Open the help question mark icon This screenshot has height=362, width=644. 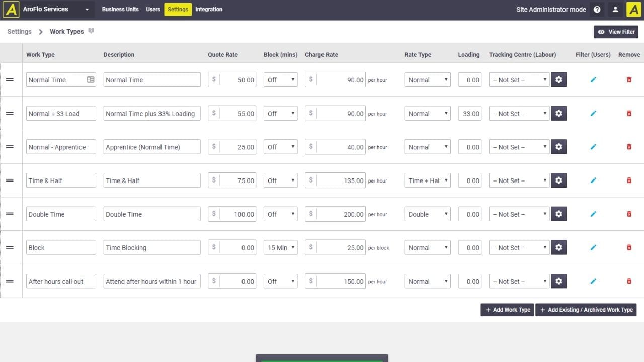coord(597,10)
